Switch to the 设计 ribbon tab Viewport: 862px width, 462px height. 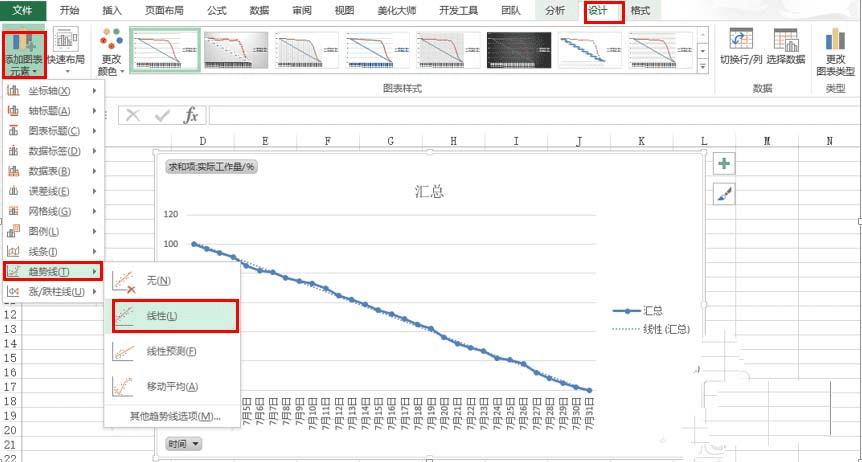[x=604, y=12]
